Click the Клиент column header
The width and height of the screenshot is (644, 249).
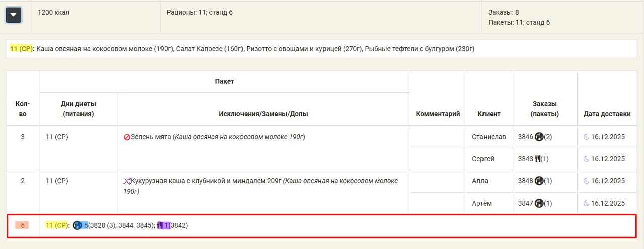(x=489, y=114)
